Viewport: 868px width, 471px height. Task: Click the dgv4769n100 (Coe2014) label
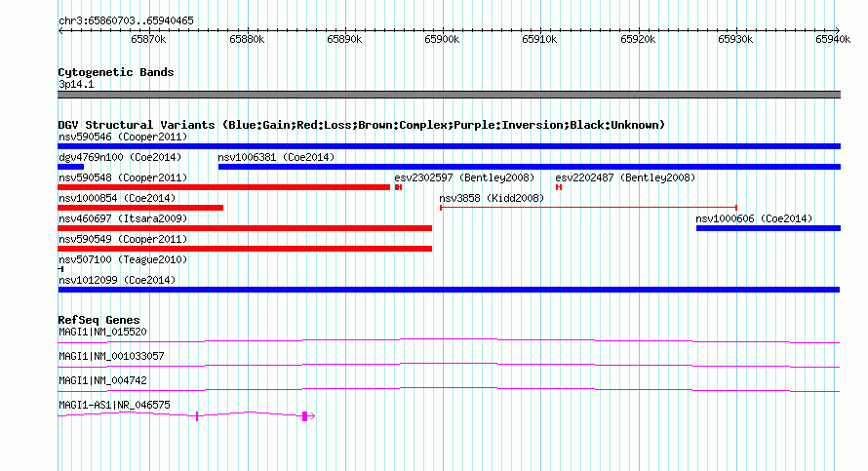click(120, 157)
